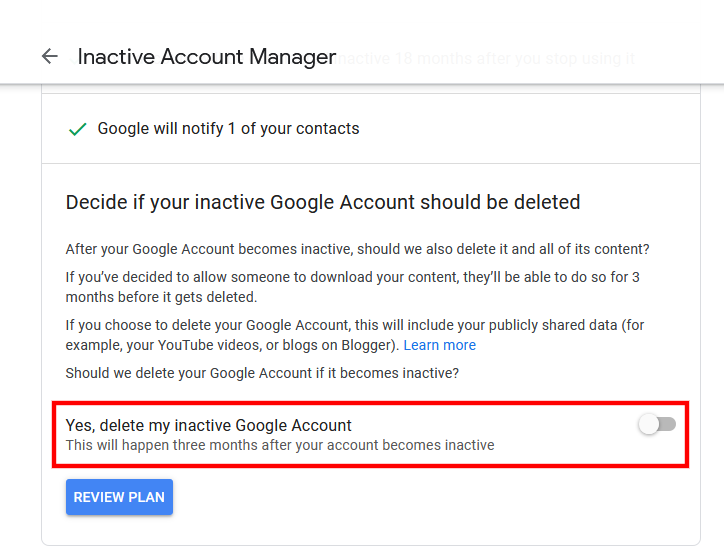724x550 pixels.
Task: Click the 'Should we delete your Google Account' question
Action: pos(262,373)
